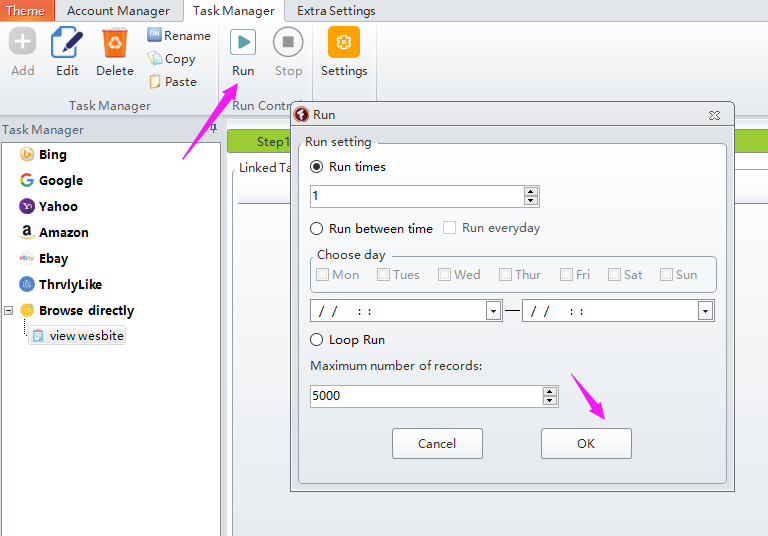Select the Run times radio button
Viewport: 768px width, 536px height.
317,167
